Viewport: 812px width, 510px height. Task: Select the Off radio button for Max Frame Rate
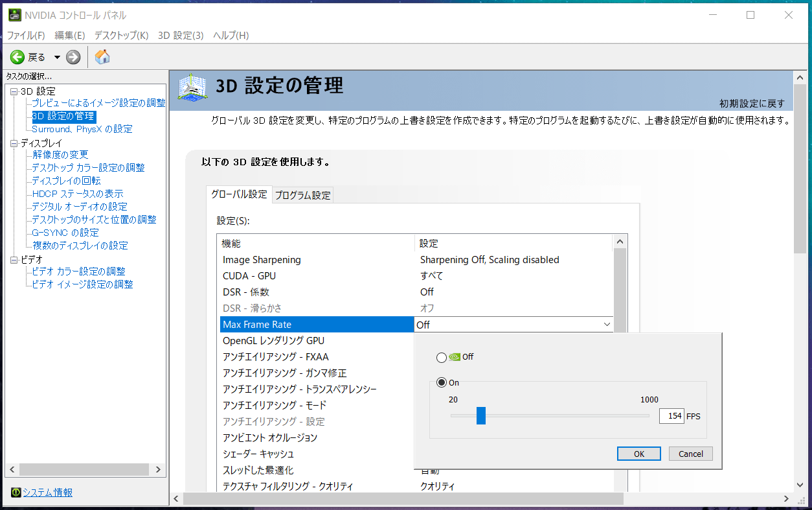pos(442,357)
